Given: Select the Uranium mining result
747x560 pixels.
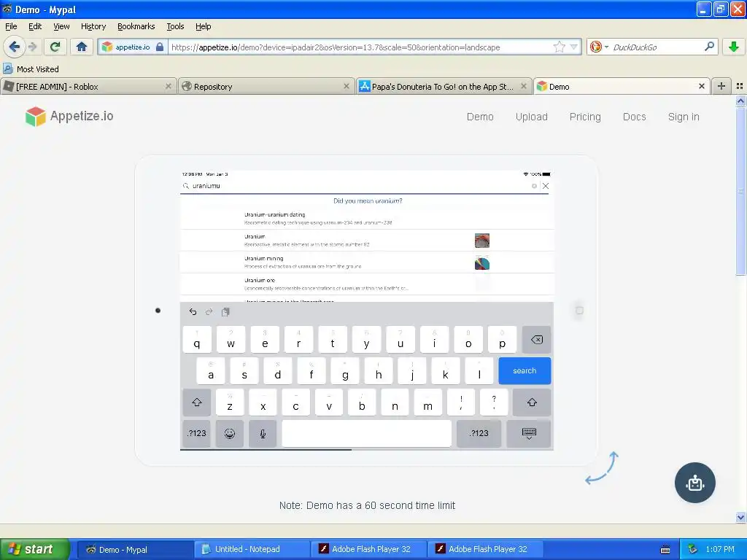Looking at the screenshot, I should pos(367,262).
